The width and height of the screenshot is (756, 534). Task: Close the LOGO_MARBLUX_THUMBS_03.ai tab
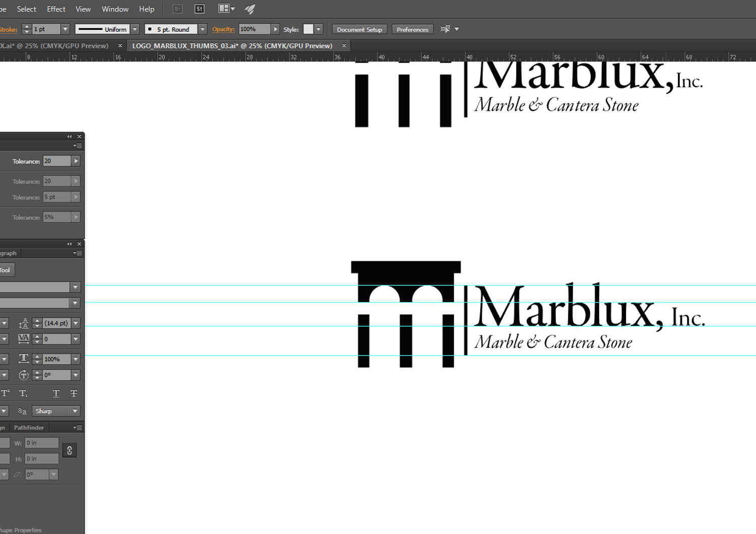coord(344,45)
